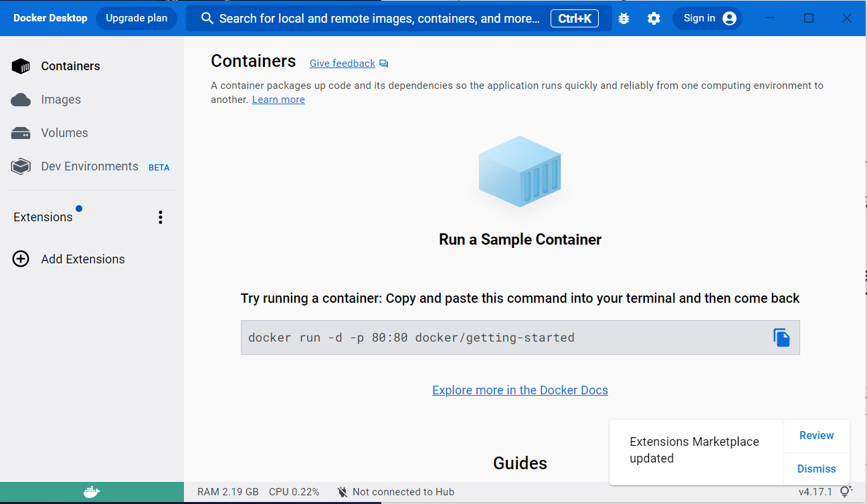Click the CPU 0.22% status entry
This screenshot has height=504, width=867.
(294, 492)
